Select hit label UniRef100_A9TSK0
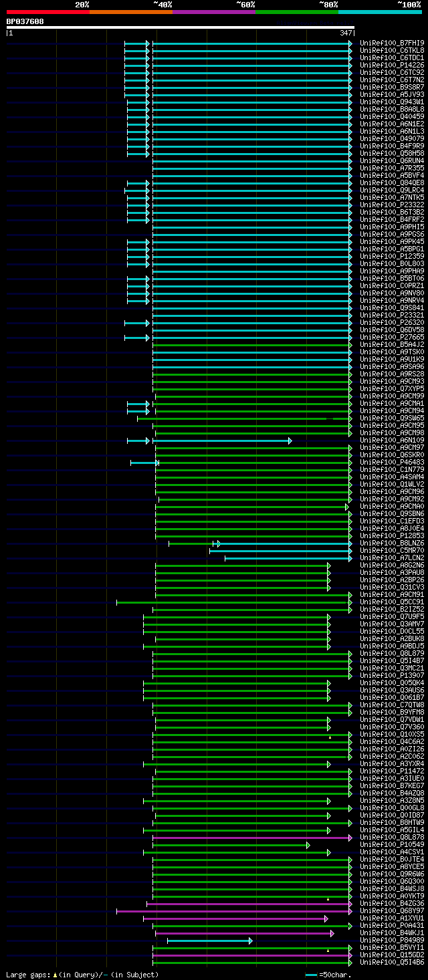The height and width of the screenshot is (980, 428). point(392,352)
